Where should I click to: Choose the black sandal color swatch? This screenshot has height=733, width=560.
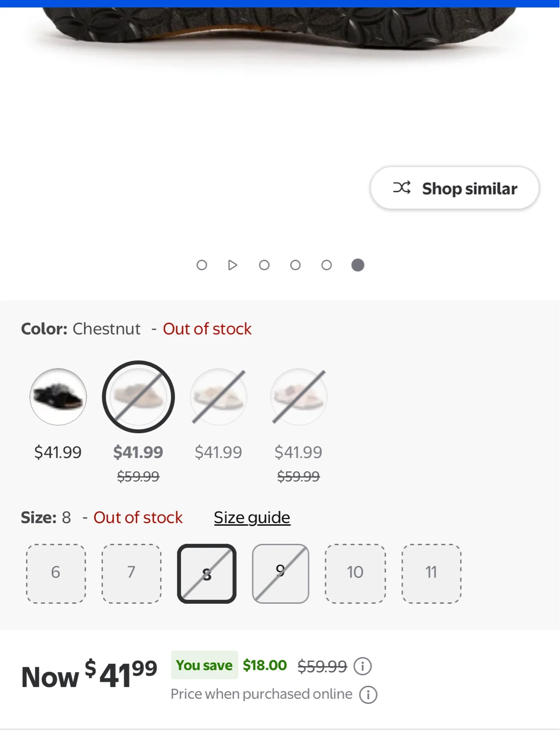pyautogui.click(x=58, y=397)
